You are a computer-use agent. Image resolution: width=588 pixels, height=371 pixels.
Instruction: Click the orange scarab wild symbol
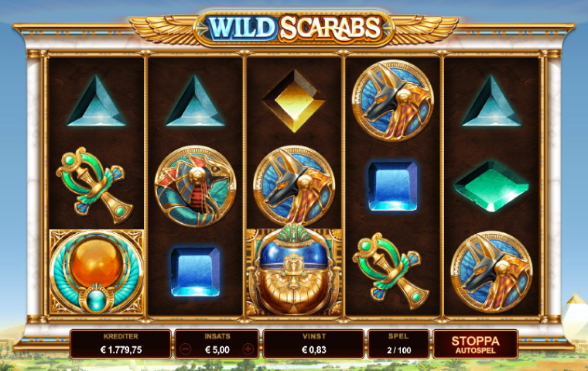[x=97, y=272]
